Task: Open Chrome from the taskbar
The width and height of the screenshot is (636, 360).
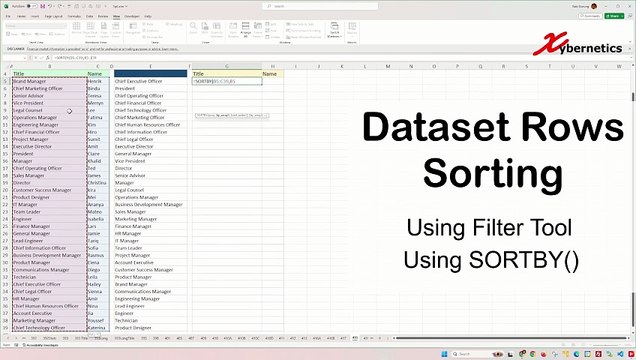Action: pos(533,354)
